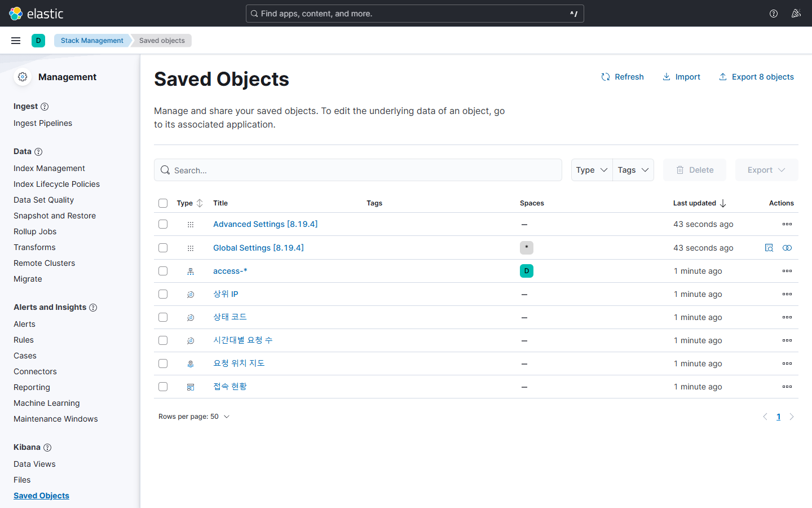Open the Tags filter dropdown

pos(633,170)
